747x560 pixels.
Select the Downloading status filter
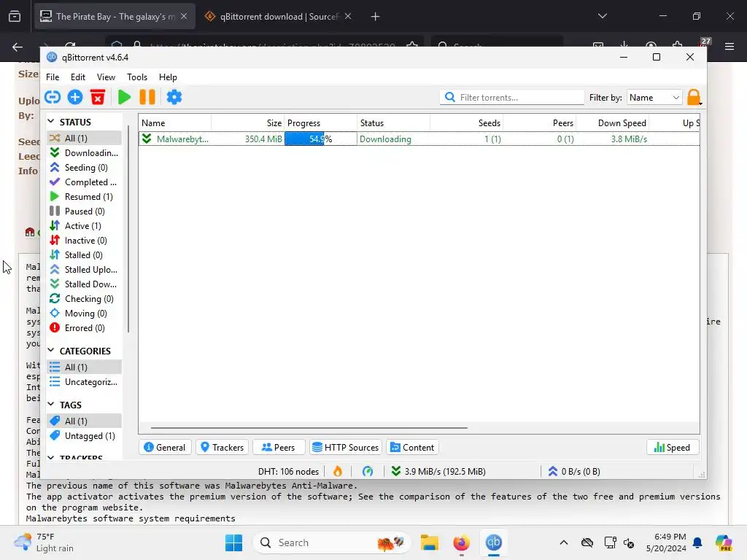(x=85, y=153)
